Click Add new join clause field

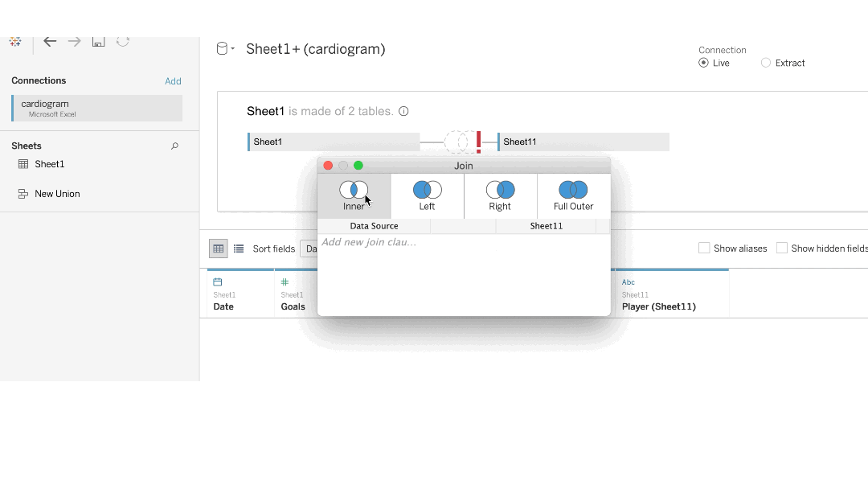tap(369, 242)
